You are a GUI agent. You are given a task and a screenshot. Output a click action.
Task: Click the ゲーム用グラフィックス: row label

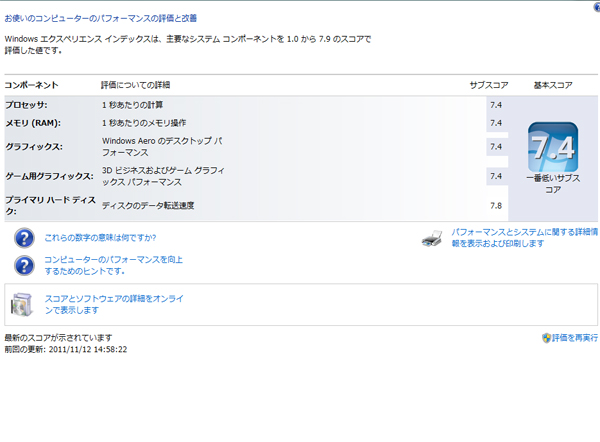click(49, 176)
